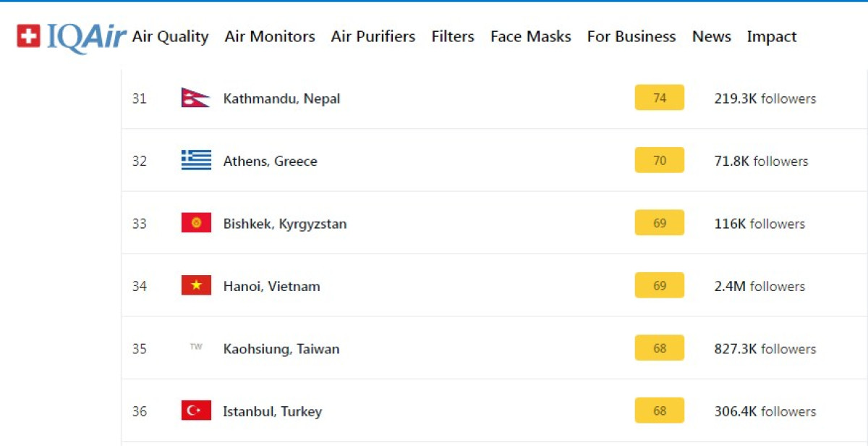This screenshot has height=446, width=868.
Task: Go to Air Purifiers section
Action: click(x=373, y=37)
